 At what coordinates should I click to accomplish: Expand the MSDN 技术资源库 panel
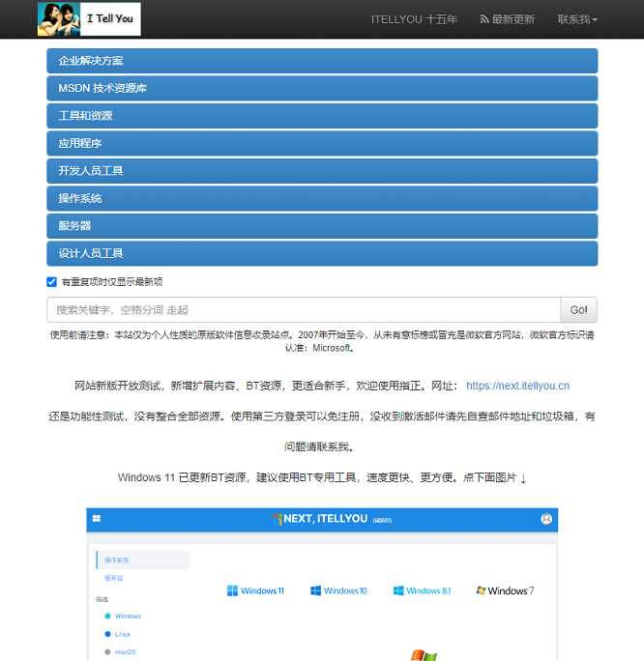click(322, 88)
